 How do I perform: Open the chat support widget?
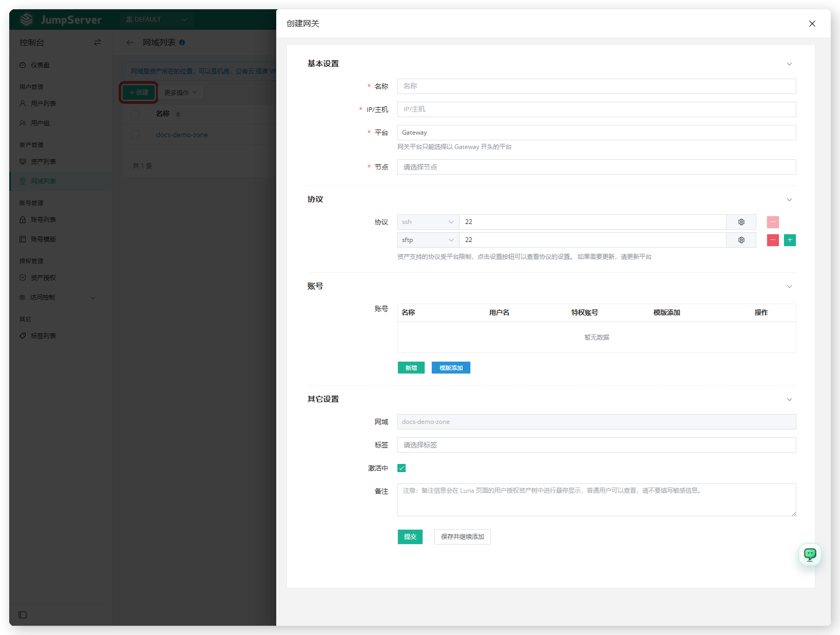pyautogui.click(x=810, y=554)
